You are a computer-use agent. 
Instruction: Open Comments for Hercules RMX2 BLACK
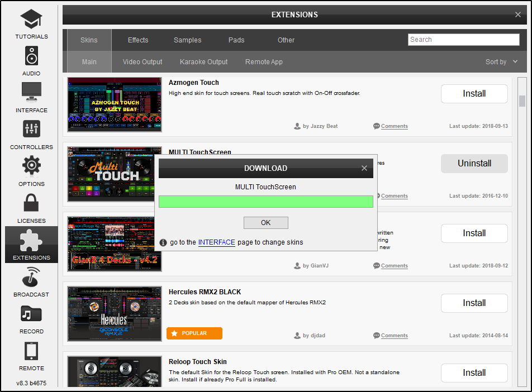[395, 336]
